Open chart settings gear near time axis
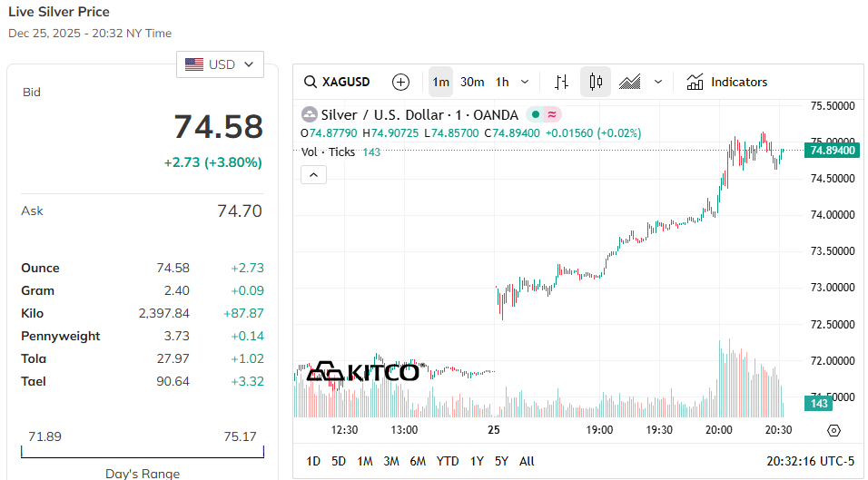The width and height of the screenshot is (868, 480). pyautogui.click(x=834, y=430)
